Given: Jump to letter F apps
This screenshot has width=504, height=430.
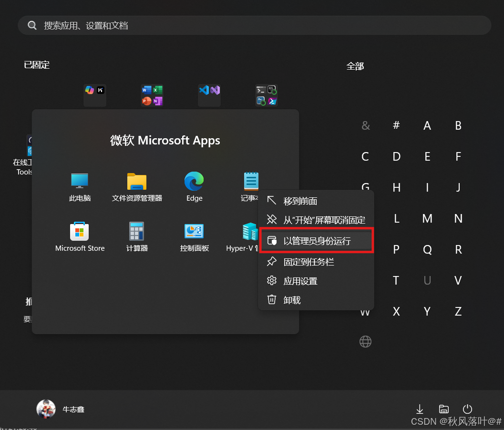Looking at the screenshot, I should 458,156.
